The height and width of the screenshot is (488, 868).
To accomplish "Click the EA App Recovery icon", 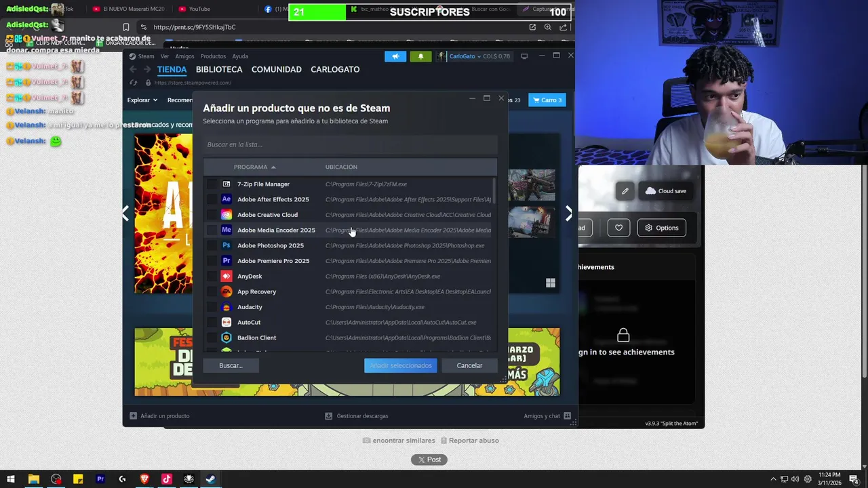I will tap(226, 291).
